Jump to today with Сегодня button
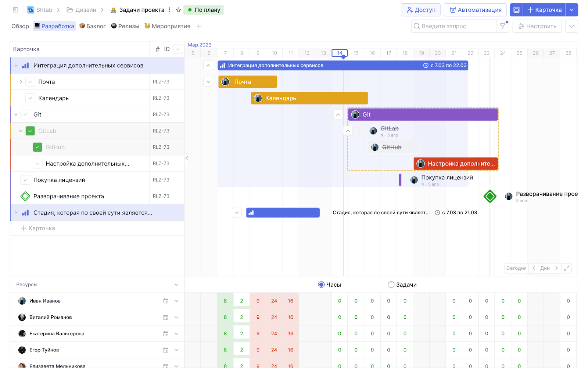588x368 pixels. pyautogui.click(x=516, y=268)
